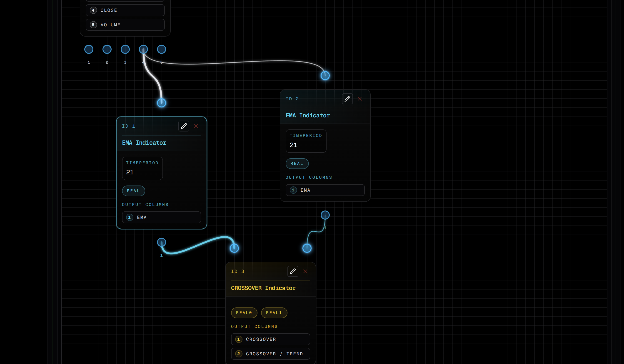This screenshot has width=624, height=364.
Task: Toggle the REAL0 badge on CROSSOVER node
Action: click(x=244, y=312)
